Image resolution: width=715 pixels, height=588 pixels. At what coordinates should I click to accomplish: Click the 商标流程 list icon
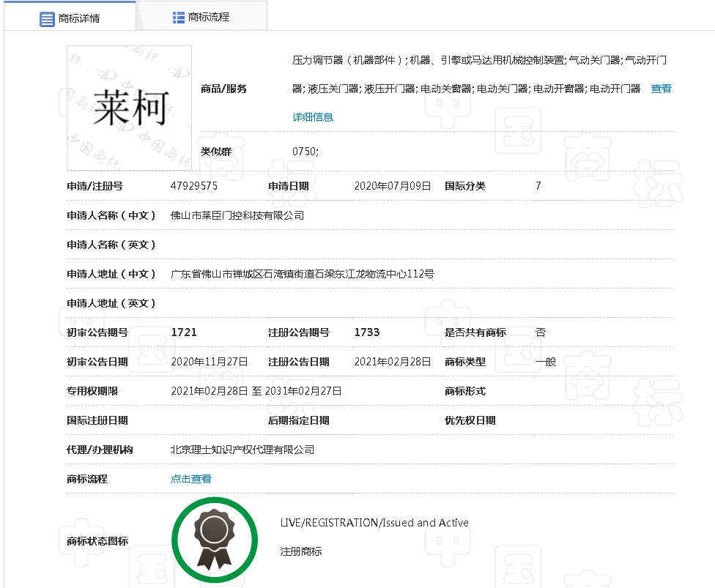(178, 18)
